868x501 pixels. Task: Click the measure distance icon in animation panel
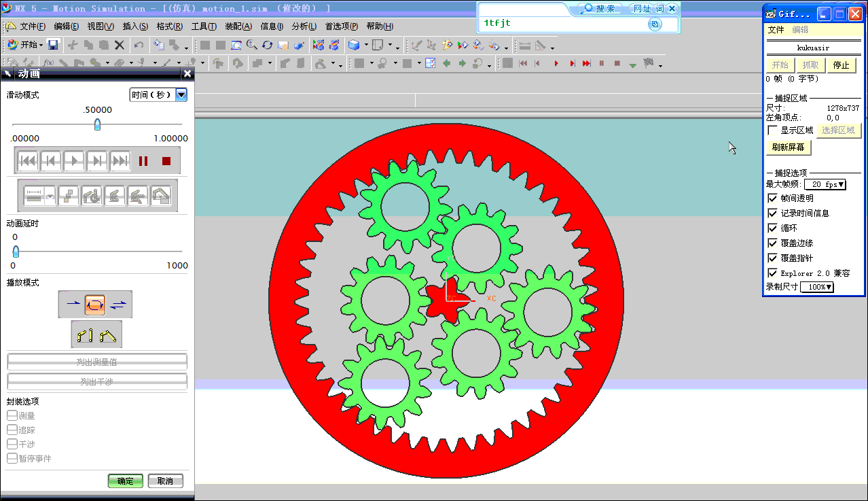tap(35, 196)
